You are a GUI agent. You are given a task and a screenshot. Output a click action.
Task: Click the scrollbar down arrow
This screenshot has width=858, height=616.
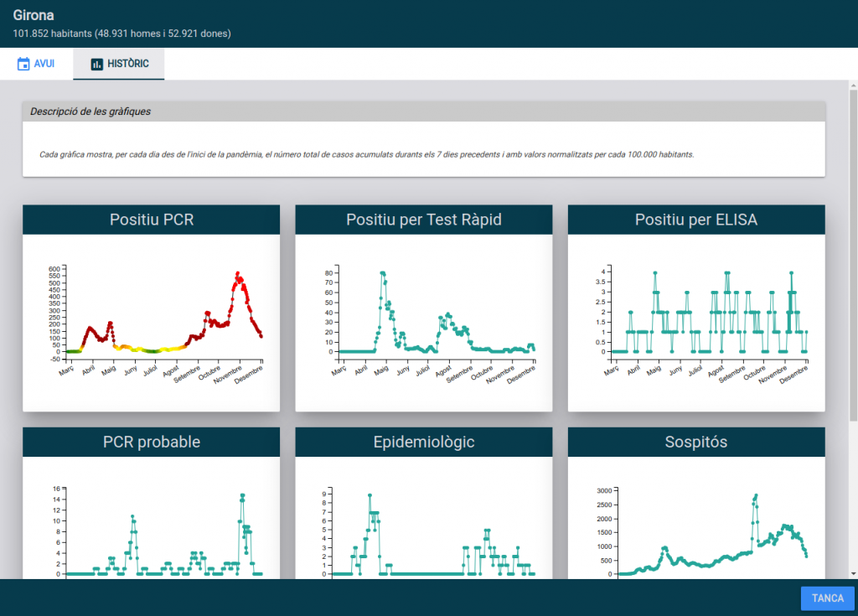[853, 574]
